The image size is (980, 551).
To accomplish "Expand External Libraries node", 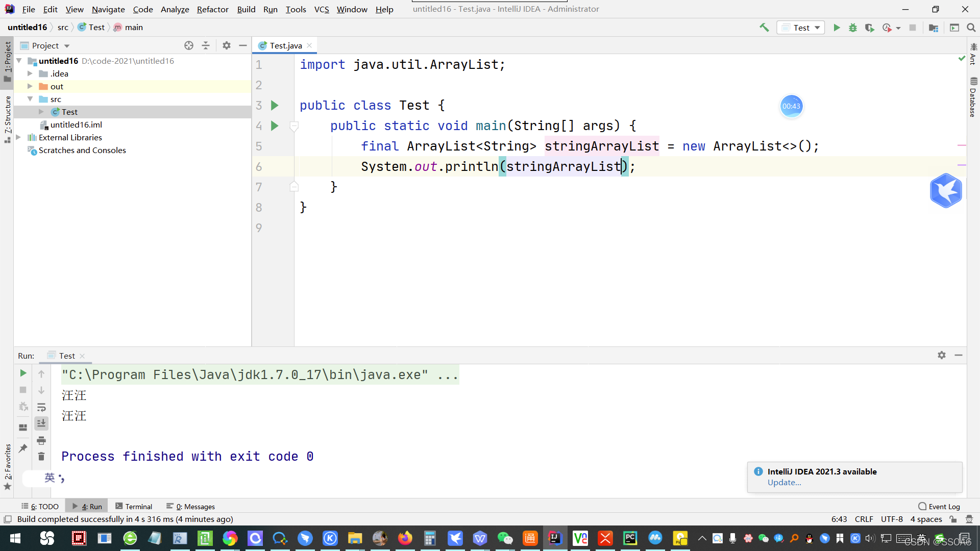I will tap(19, 137).
